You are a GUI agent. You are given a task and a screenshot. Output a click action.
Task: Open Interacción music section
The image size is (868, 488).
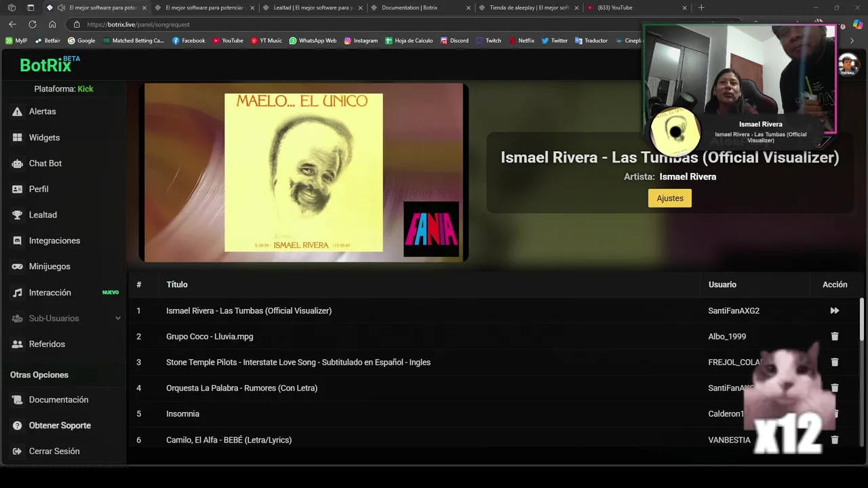point(50,292)
